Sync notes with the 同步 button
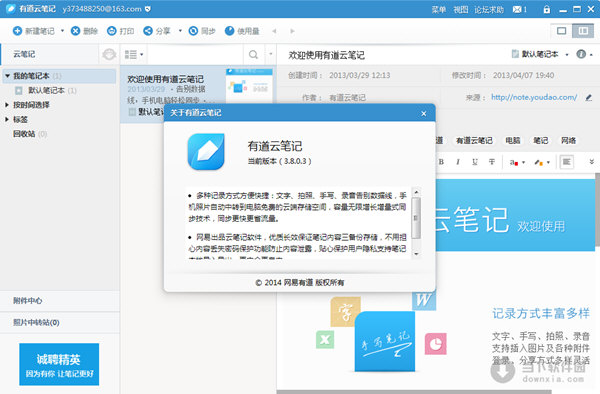Viewport: 600px width, 394px height. [202, 31]
